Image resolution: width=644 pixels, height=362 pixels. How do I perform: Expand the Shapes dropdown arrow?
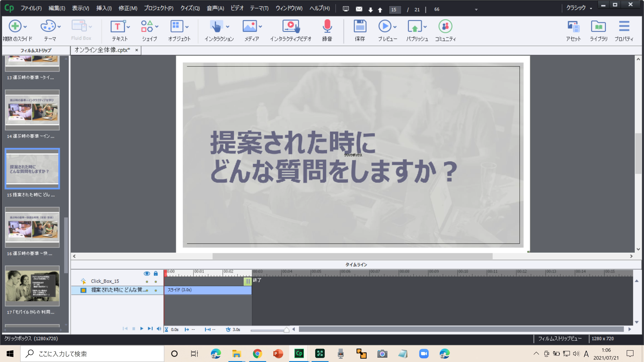click(157, 26)
